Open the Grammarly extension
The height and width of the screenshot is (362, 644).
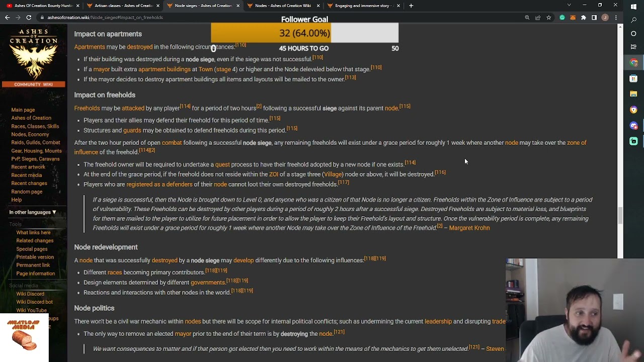click(562, 18)
